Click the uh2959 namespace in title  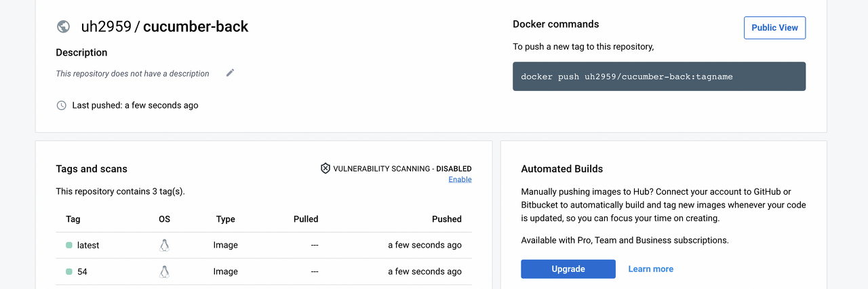pyautogui.click(x=106, y=26)
